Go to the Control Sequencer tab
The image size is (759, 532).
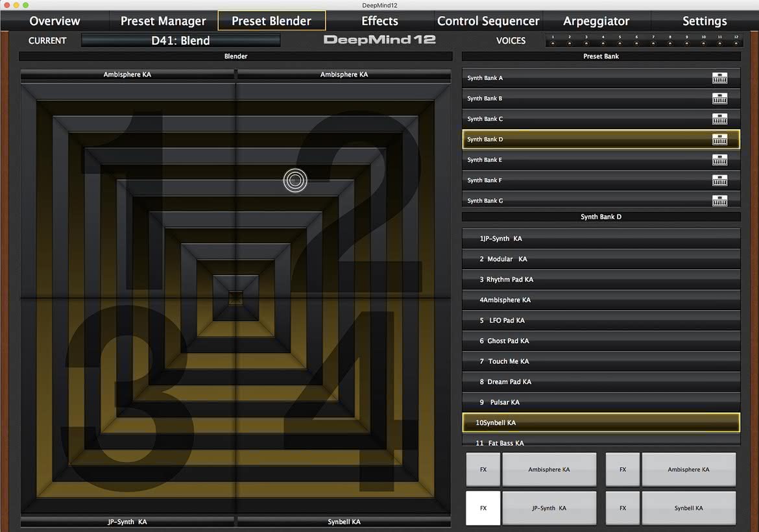488,21
